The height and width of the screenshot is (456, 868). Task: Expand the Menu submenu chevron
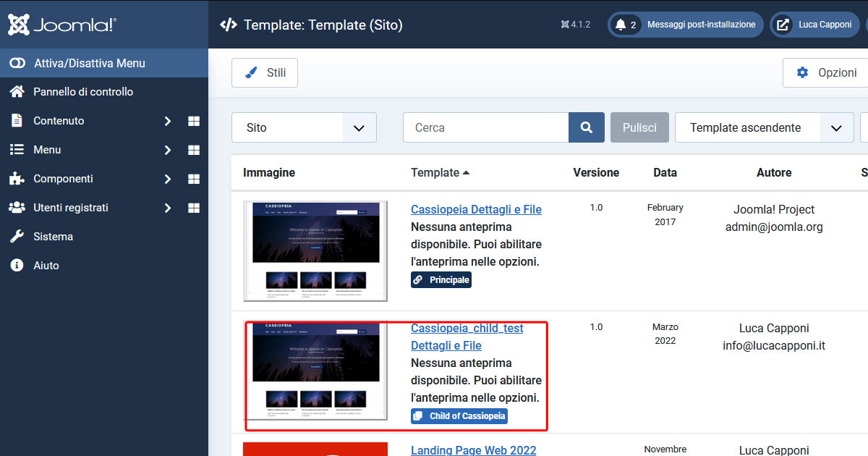coord(167,150)
